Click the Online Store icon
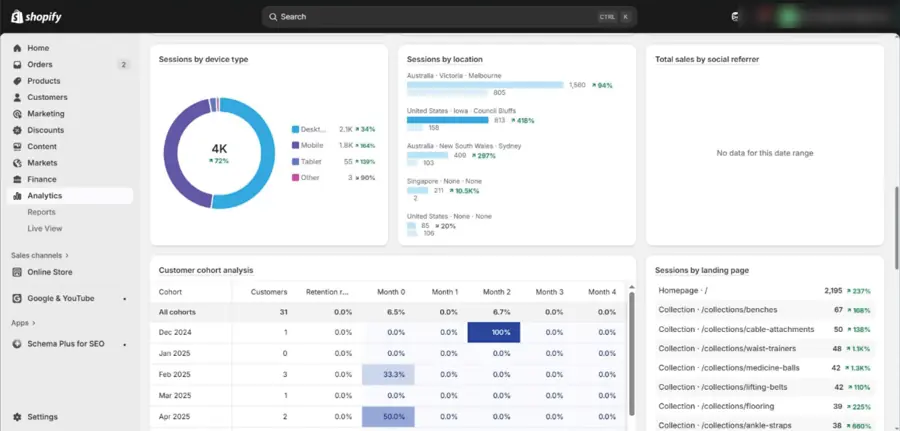Screen dimensions: 900x431 [17, 272]
